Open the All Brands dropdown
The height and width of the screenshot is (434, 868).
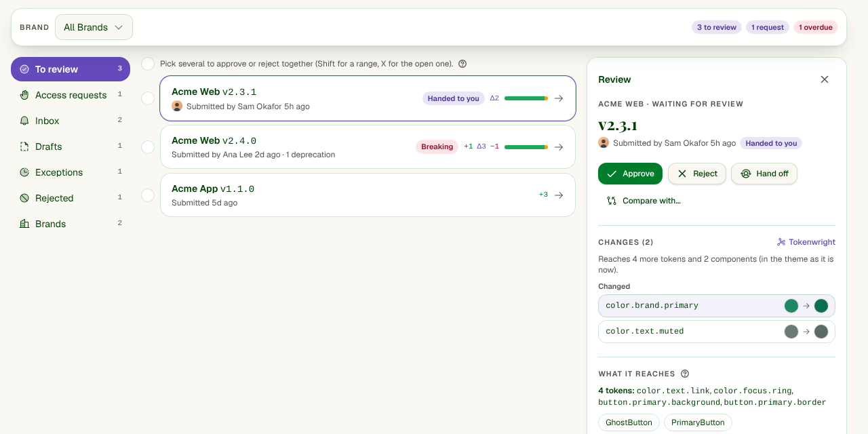[x=94, y=27]
